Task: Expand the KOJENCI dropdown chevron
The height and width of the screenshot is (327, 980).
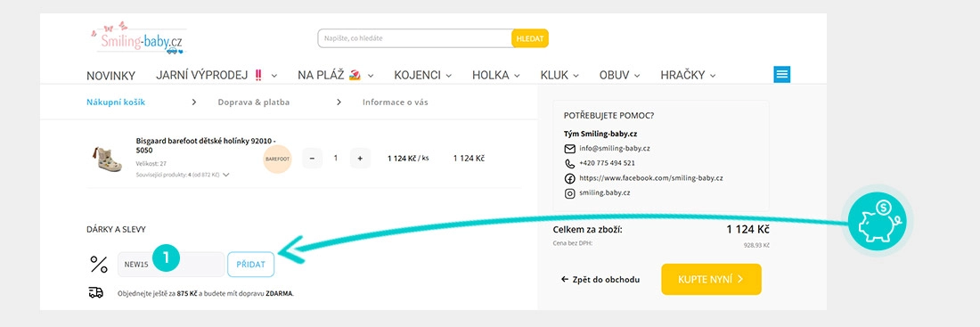Action: [x=448, y=76]
